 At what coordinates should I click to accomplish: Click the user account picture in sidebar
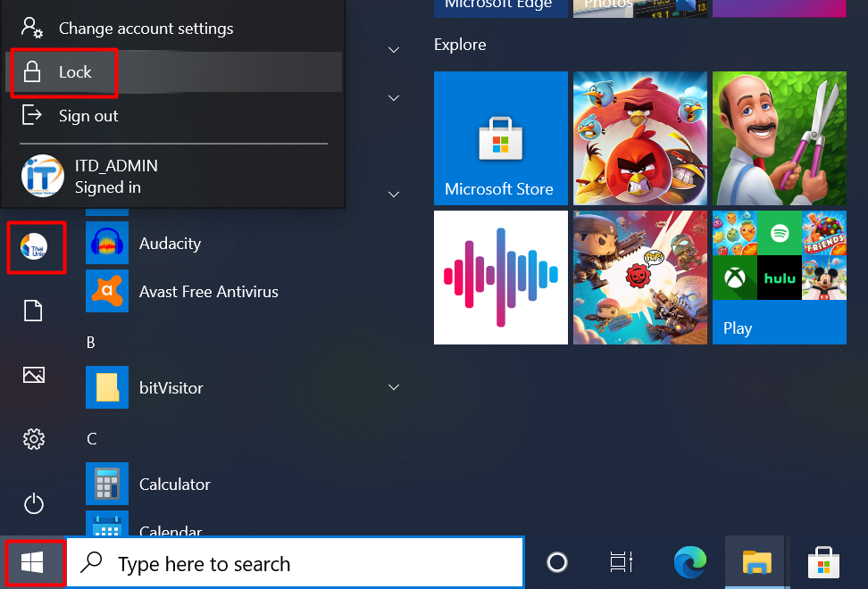(x=34, y=246)
